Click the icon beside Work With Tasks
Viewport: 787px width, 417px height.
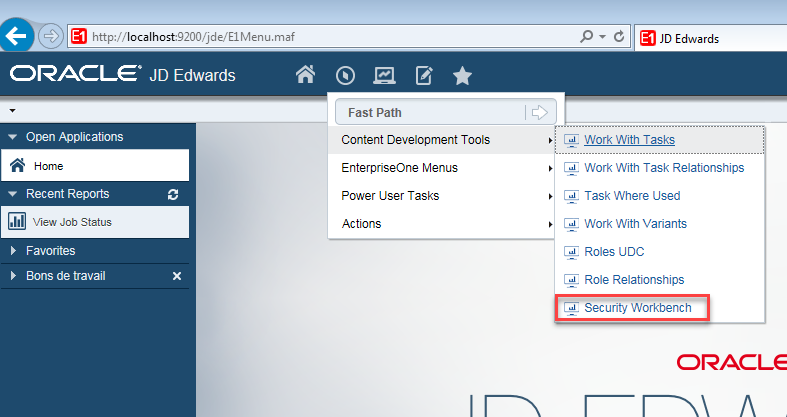tap(571, 141)
